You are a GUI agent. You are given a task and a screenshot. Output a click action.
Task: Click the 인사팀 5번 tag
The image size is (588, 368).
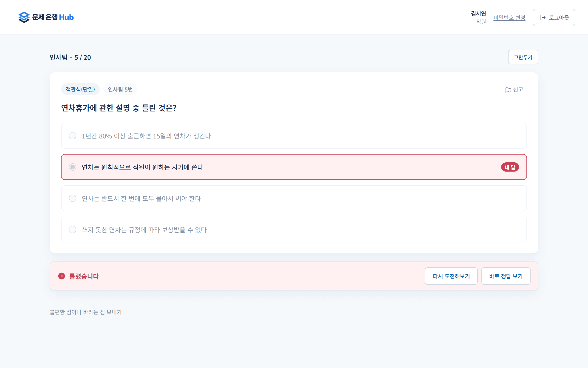pyautogui.click(x=120, y=89)
